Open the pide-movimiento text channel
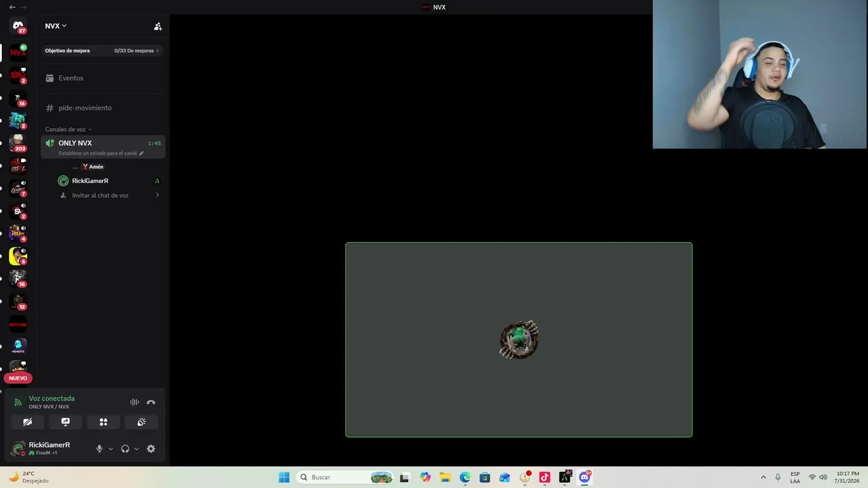This screenshot has height=488, width=868. pos(102,108)
